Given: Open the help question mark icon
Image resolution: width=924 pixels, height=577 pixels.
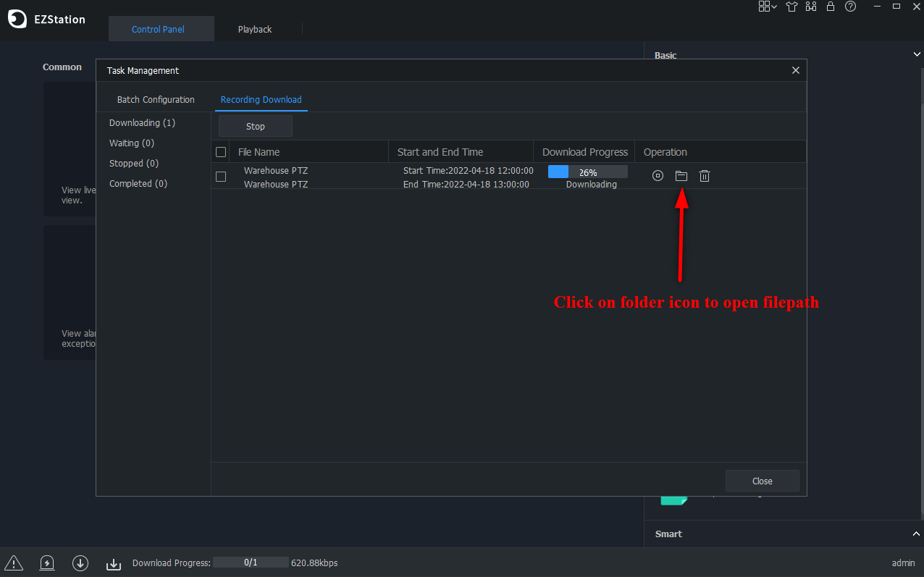Looking at the screenshot, I should point(851,7).
